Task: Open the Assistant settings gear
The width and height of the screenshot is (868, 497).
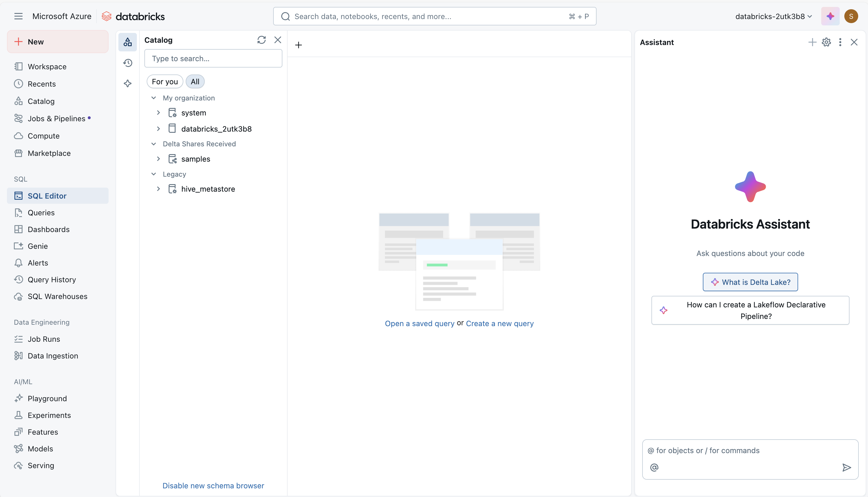Action: point(826,42)
